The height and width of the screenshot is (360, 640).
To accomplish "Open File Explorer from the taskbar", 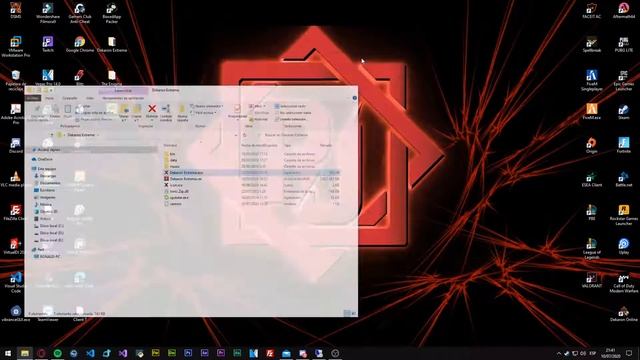I will [24, 353].
